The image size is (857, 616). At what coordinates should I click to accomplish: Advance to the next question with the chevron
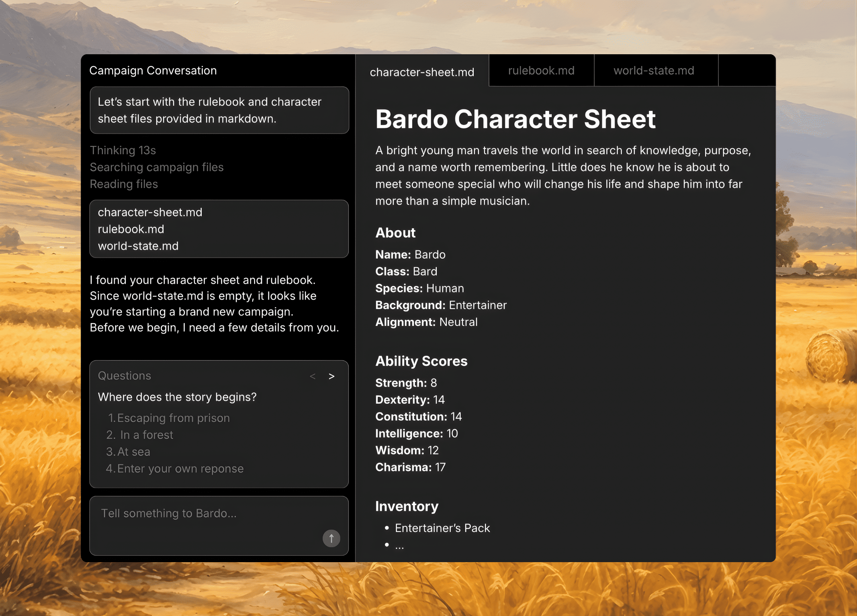pyautogui.click(x=332, y=376)
